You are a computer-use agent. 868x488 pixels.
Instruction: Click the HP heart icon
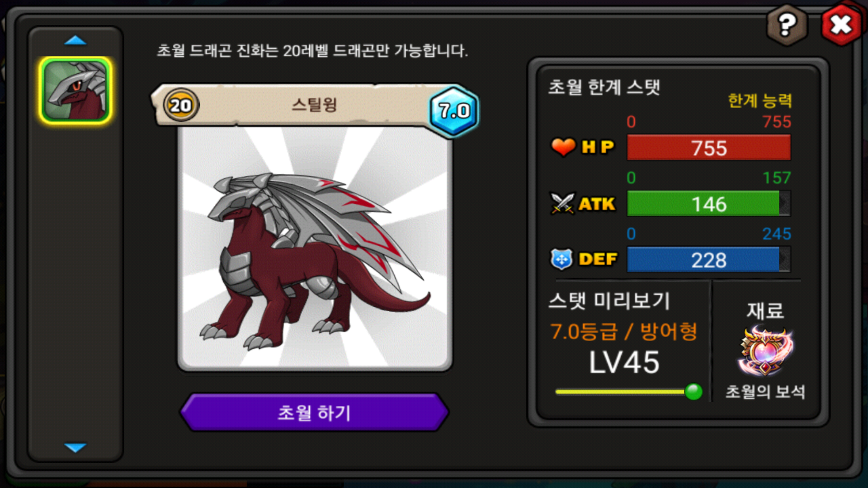tap(563, 147)
